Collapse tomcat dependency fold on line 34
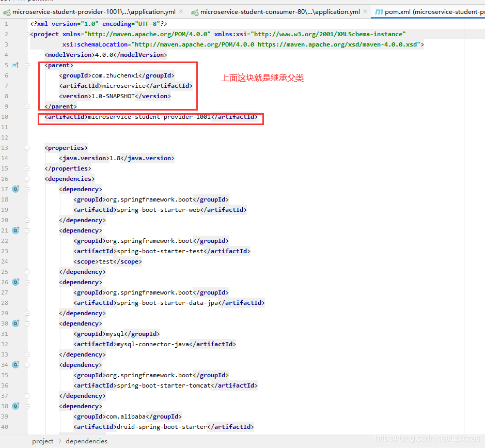 27,365
